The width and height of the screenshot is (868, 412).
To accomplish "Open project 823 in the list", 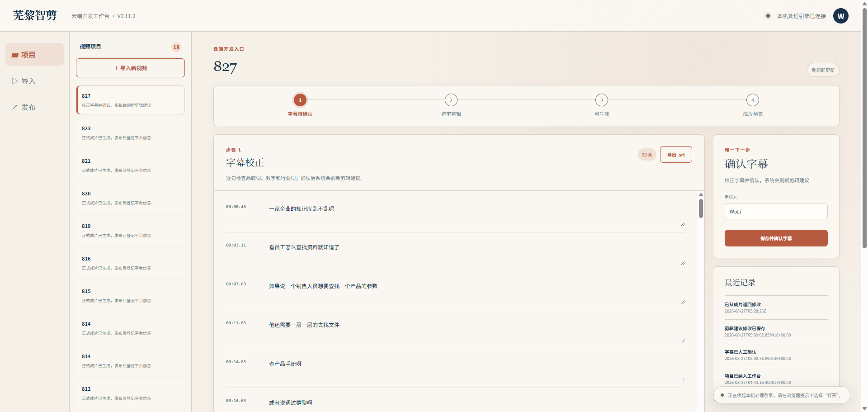I will (130, 133).
